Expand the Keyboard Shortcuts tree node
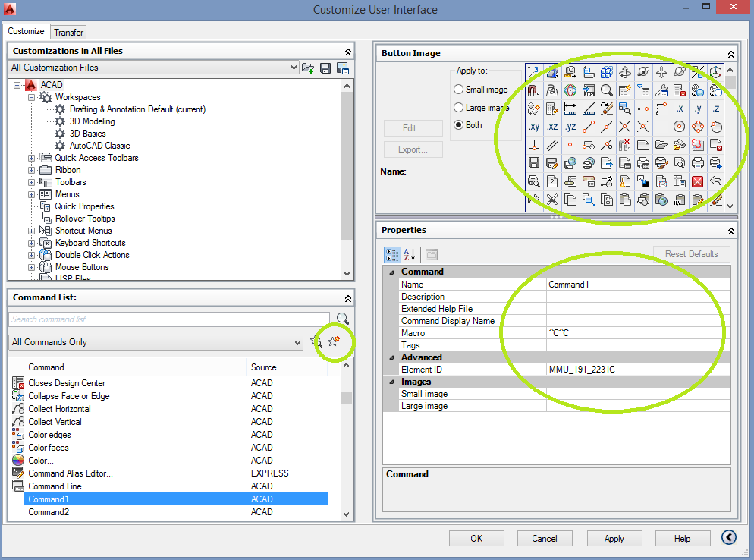This screenshot has height=560, width=754. coord(31,243)
